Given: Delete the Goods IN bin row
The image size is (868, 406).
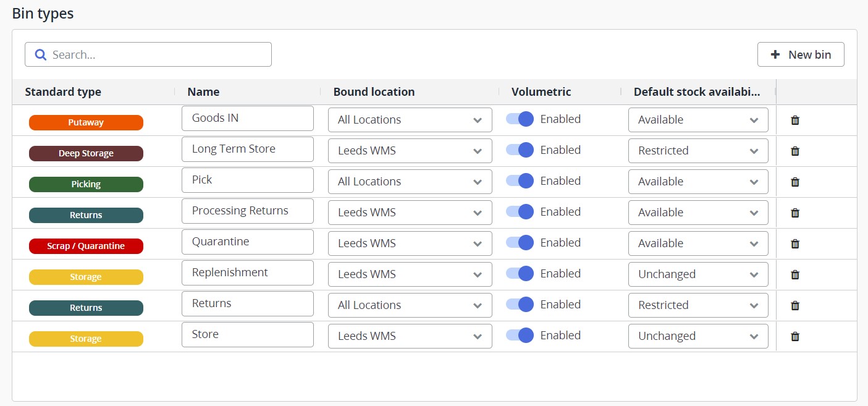Looking at the screenshot, I should [795, 120].
